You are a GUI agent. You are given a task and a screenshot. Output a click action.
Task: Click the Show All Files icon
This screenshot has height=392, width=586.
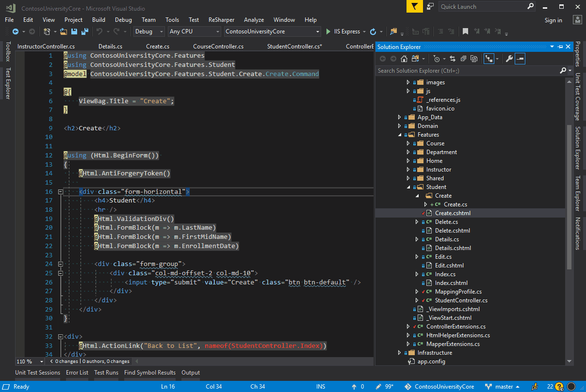tap(474, 59)
